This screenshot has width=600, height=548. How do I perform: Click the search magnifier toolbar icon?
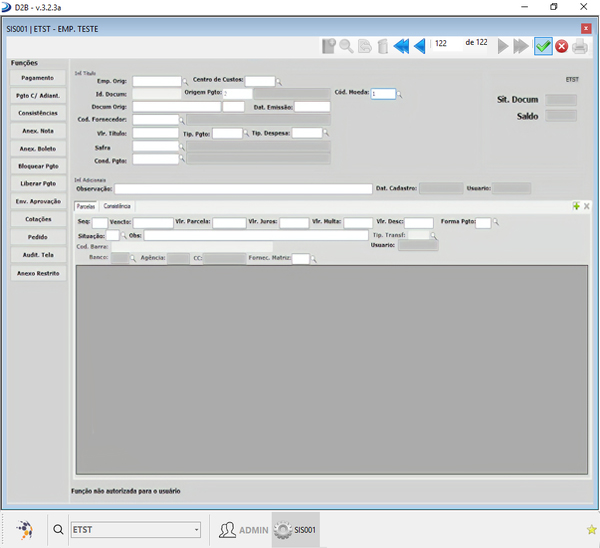click(x=346, y=46)
